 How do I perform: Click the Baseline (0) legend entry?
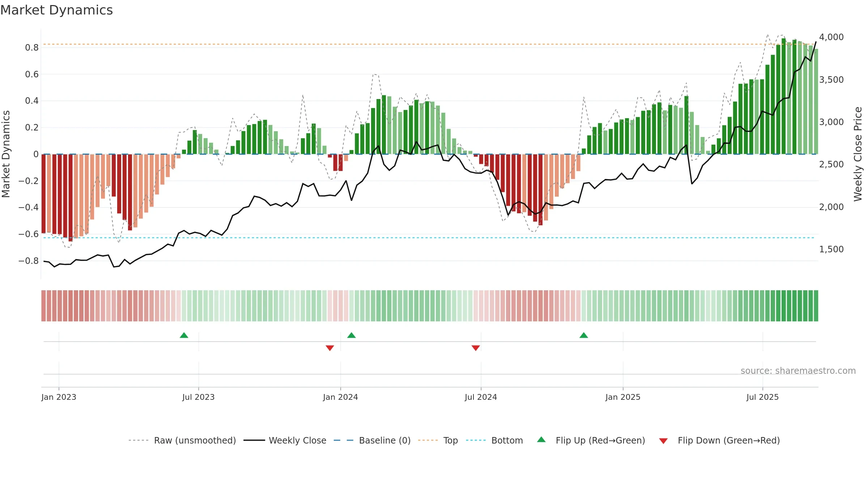click(372, 440)
